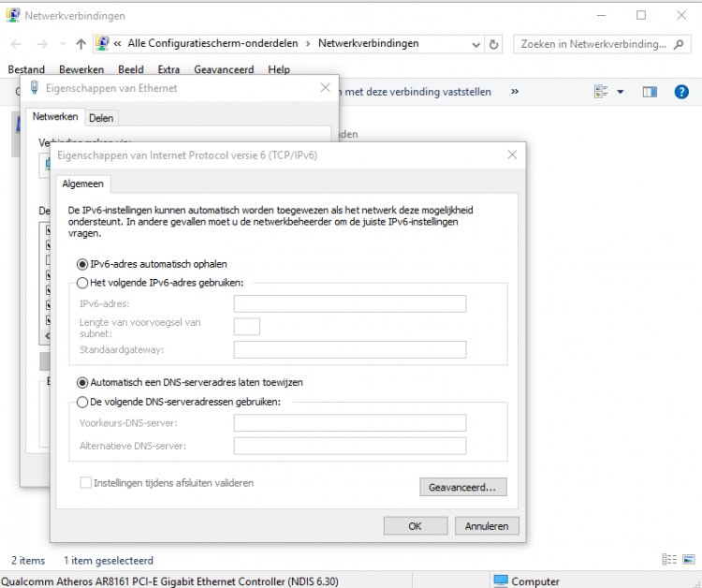Switch to details view in status bar
702x588 pixels.
tap(668, 560)
